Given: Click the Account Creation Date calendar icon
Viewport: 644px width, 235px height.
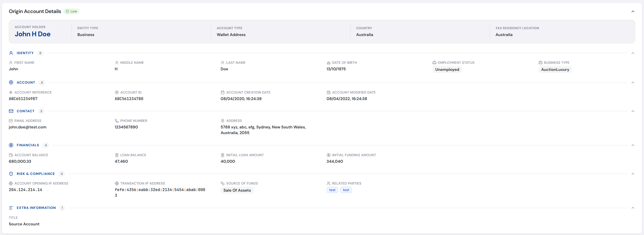Looking at the screenshot, I should tap(223, 92).
